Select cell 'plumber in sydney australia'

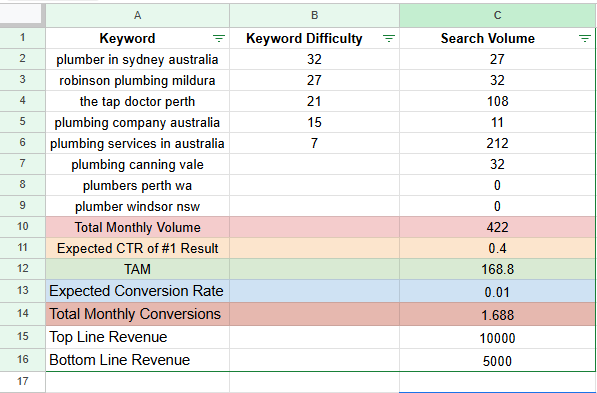tap(137, 59)
